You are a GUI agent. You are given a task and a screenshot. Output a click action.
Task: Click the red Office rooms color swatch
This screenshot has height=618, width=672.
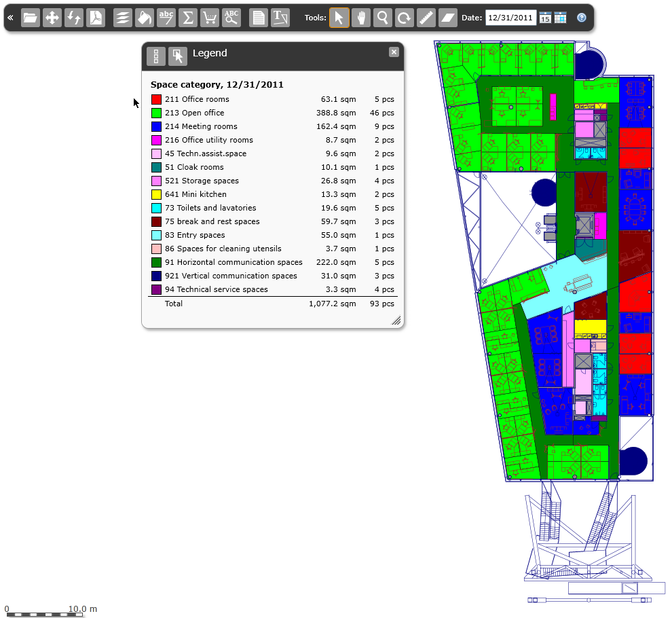coord(156,99)
